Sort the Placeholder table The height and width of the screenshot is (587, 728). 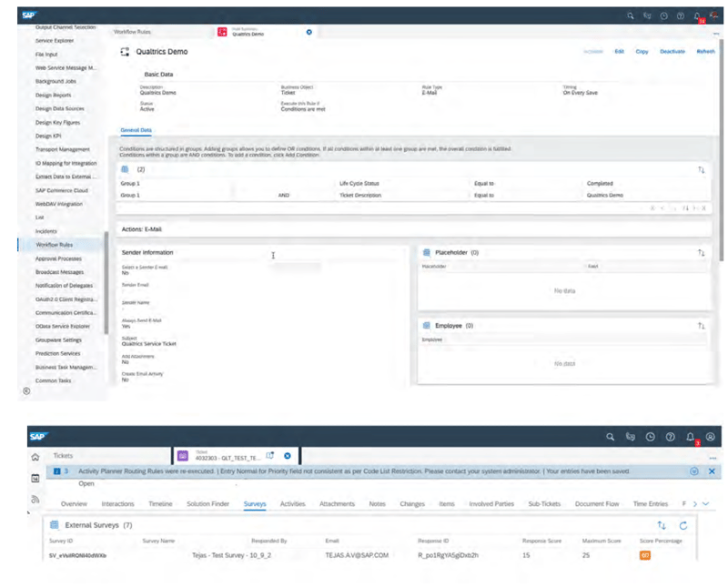(701, 253)
